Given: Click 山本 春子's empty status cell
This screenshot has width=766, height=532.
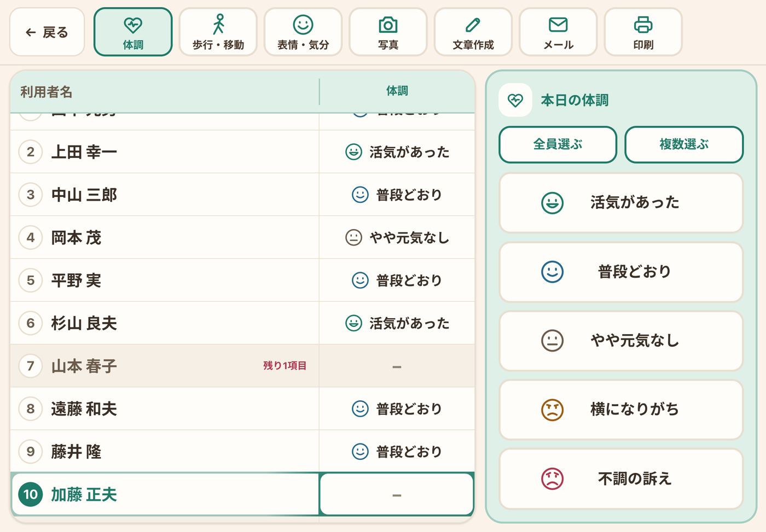Looking at the screenshot, I should (397, 366).
